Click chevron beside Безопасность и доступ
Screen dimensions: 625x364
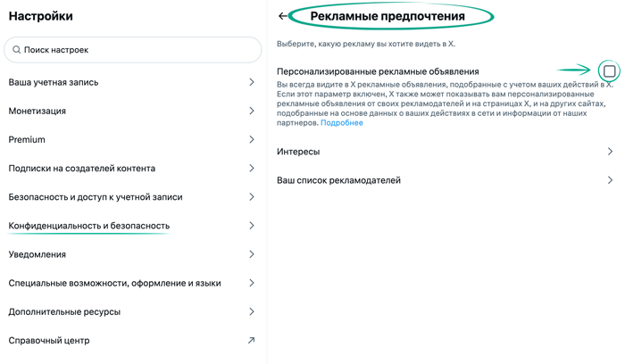pos(251,197)
